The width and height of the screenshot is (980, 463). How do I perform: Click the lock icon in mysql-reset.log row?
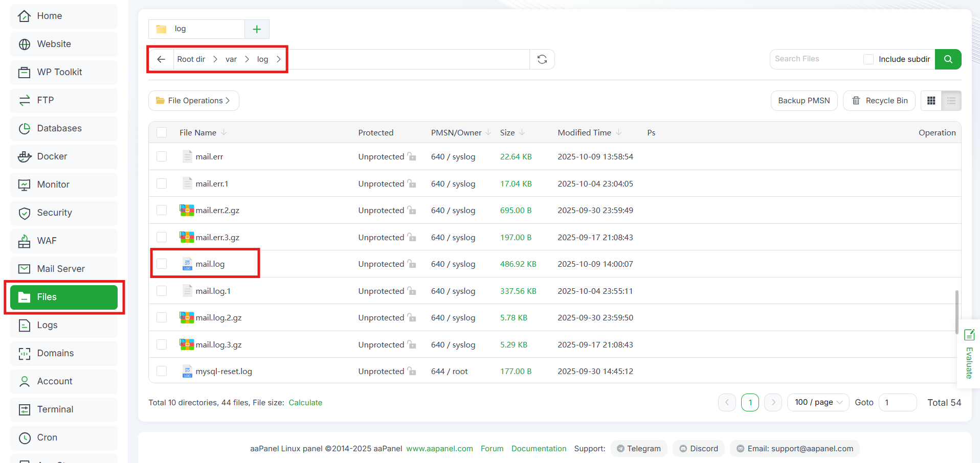pyautogui.click(x=411, y=371)
